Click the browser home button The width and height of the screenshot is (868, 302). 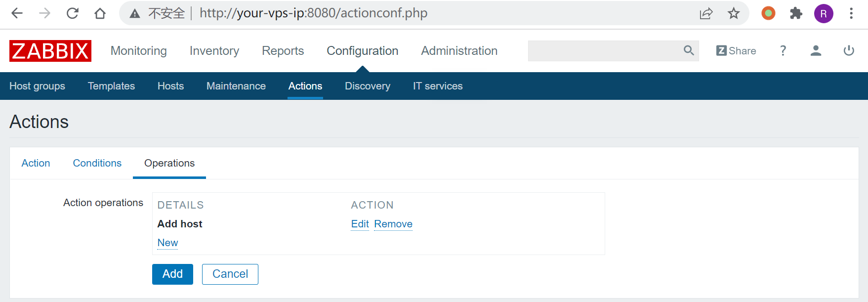[100, 13]
